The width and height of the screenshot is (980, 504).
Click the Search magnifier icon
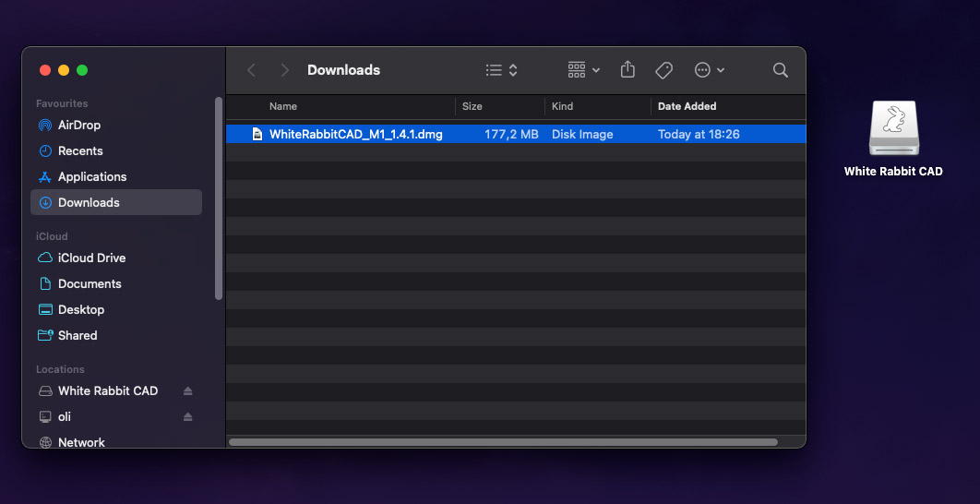click(780, 70)
